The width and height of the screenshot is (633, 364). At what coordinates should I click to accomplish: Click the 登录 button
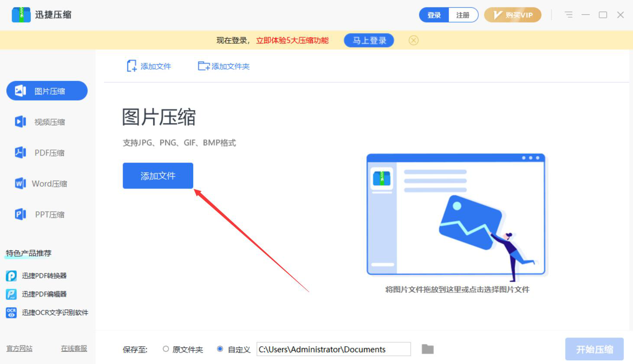point(434,15)
